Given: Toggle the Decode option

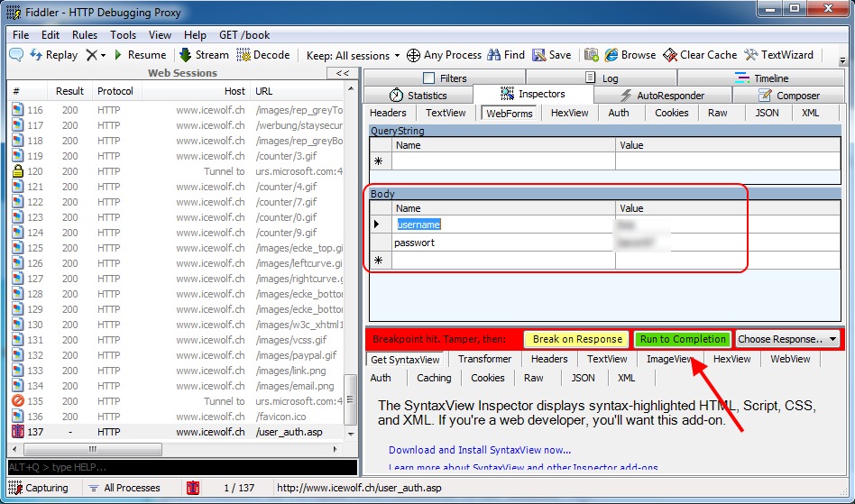Looking at the screenshot, I should (263, 54).
